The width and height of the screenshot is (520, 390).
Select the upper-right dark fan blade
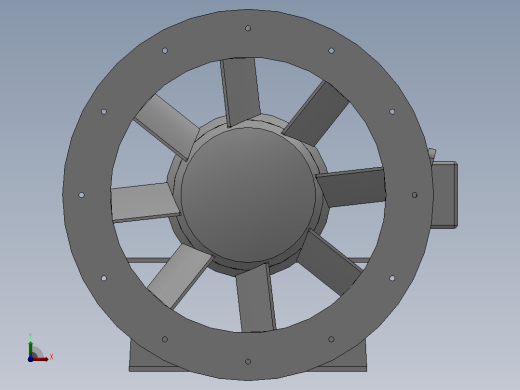coord(315,113)
